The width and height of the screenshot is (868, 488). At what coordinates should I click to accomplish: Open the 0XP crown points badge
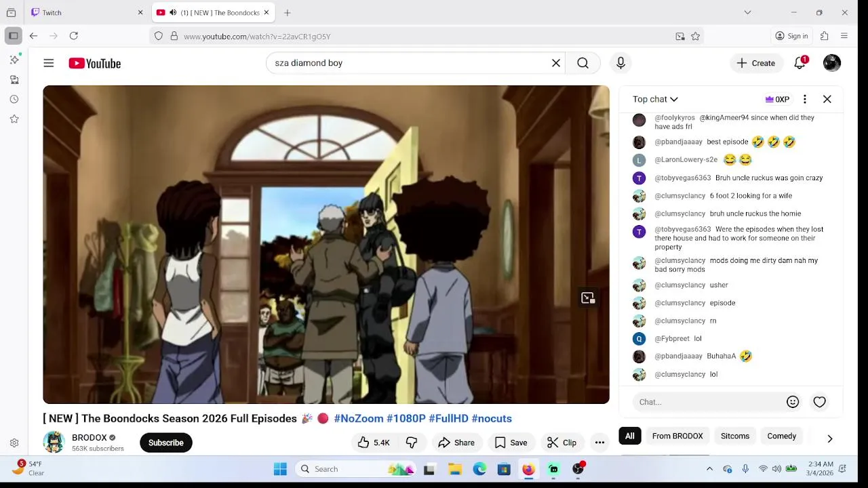(777, 99)
